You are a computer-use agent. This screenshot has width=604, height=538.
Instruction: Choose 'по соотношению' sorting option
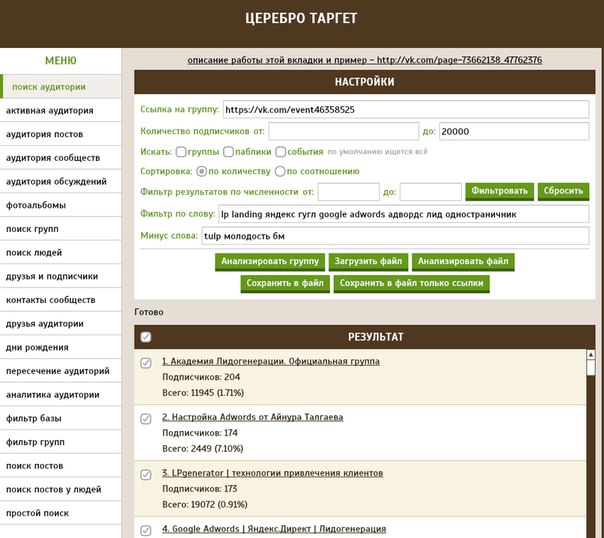pos(281,171)
